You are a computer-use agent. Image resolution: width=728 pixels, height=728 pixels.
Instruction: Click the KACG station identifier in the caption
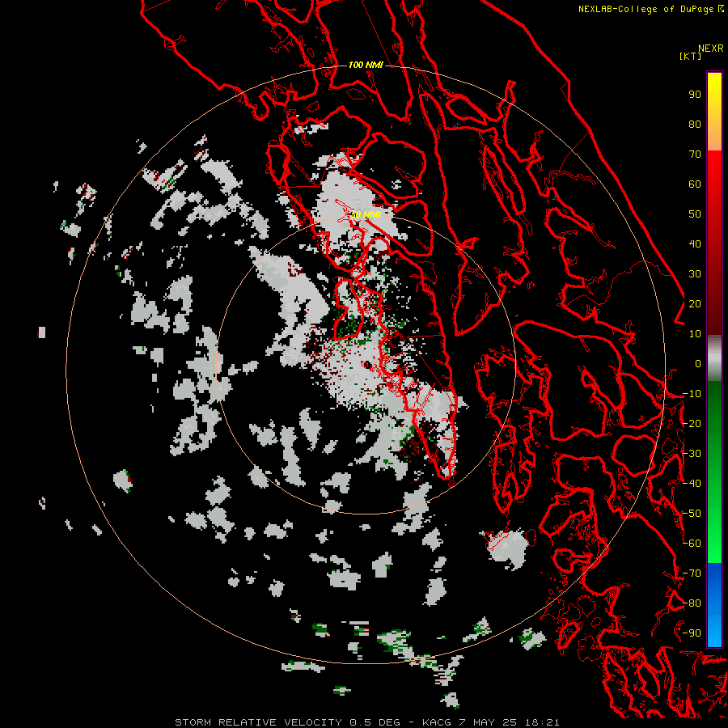437,722
